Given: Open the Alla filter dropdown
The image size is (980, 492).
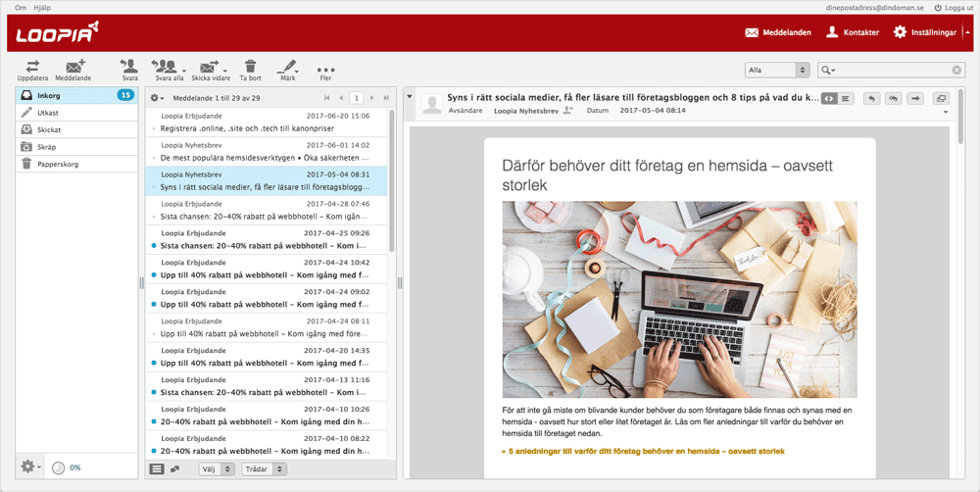Looking at the screenshot, I should coord(777,70).
